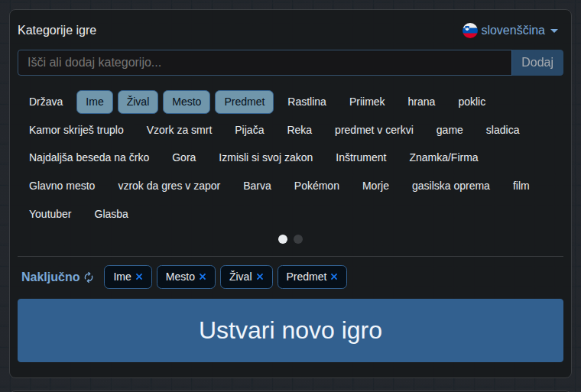Screen dimensions: 581x392
Task: Deselect the Mesto category chip
Action: (x=187, y=102)
